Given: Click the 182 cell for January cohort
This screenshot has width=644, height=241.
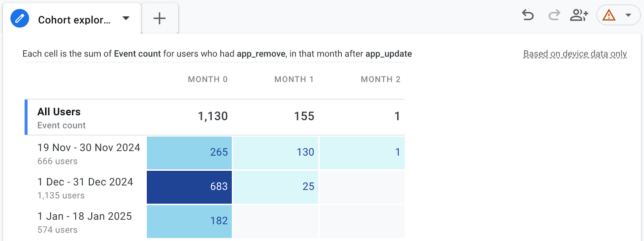Looking at the screenshot, I should click(x=189, y=221).
